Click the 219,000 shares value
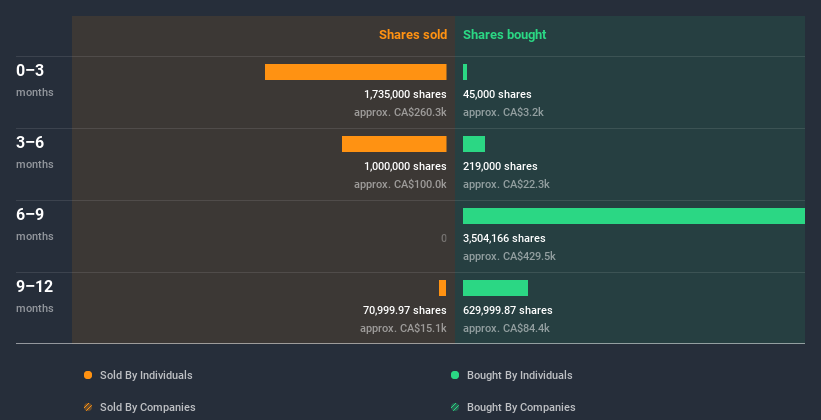Image resolution: width=821 pixels, height=420 pixels. pos(500,166)
